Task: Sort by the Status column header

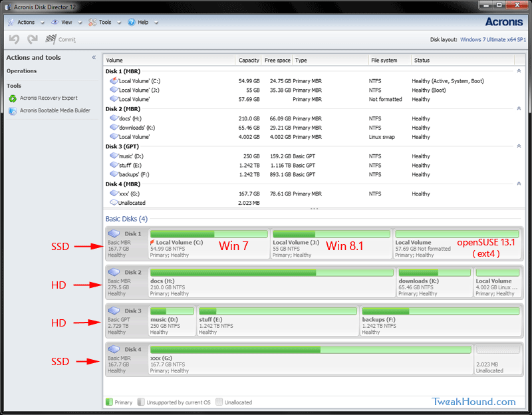Action: pyautogui.click(x=463, y=61)
